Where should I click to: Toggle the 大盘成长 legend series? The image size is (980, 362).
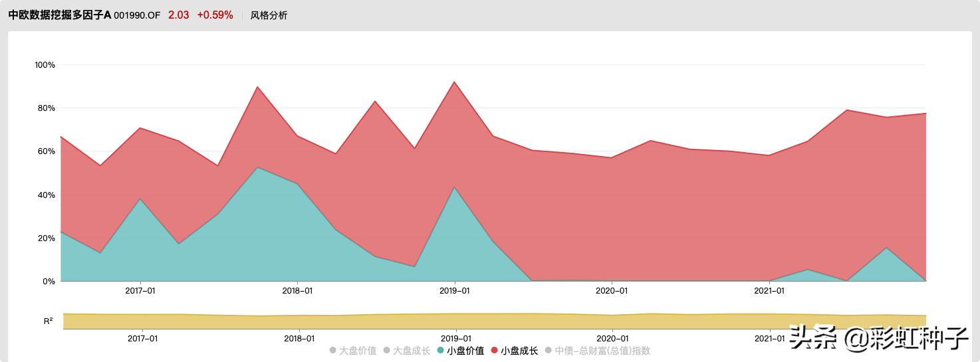click(406, 351)
